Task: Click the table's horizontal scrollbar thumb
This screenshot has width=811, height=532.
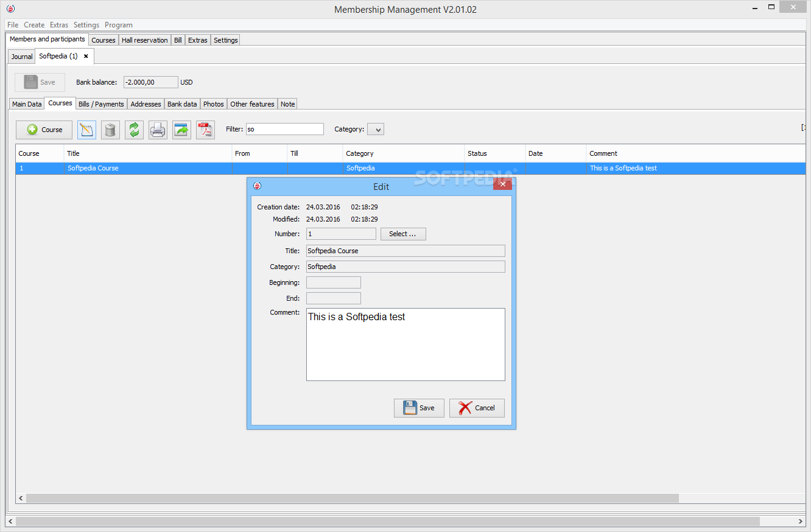Action: point(353,498)
